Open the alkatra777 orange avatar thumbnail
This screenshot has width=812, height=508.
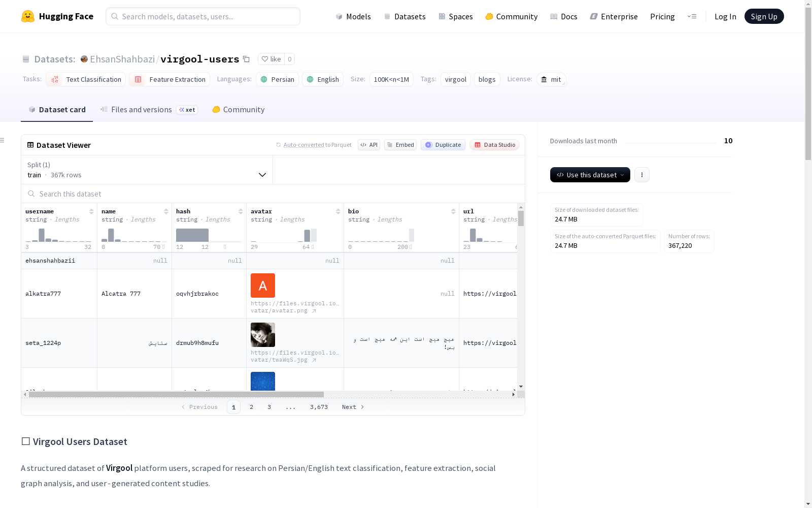point(263,285)
